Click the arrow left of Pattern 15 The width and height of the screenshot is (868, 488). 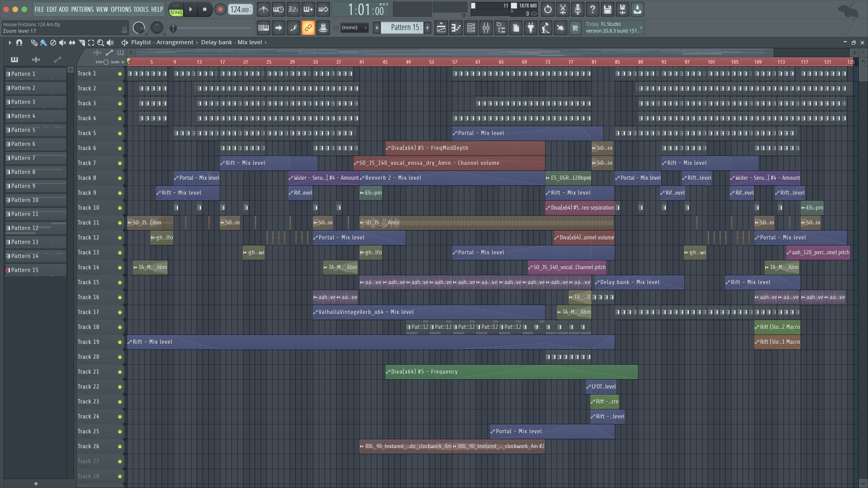(377, 28)
